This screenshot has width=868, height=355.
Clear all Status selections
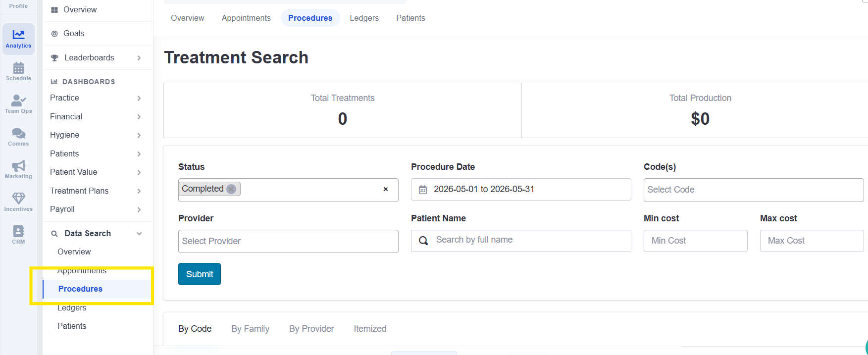pyautogui.click(x=386, y=189)
